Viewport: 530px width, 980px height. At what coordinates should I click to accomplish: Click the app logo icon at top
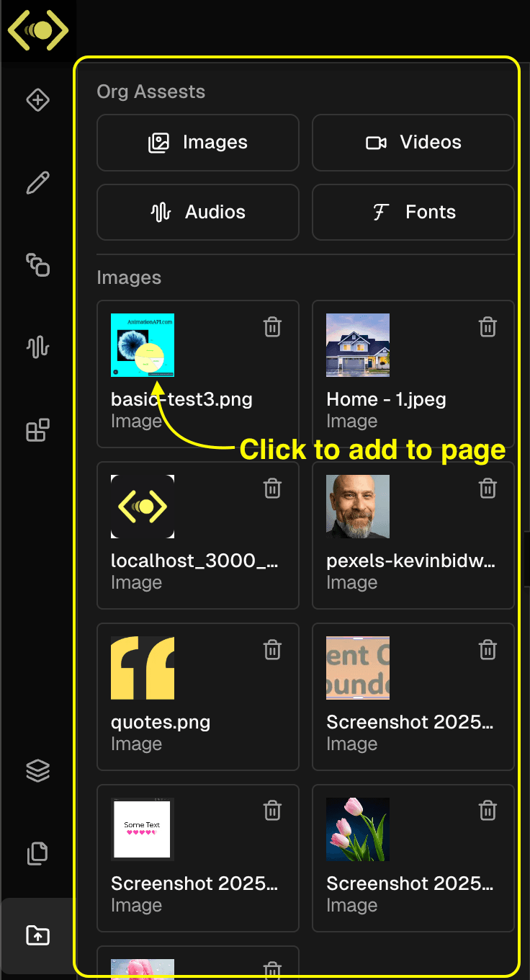point(38,30)
